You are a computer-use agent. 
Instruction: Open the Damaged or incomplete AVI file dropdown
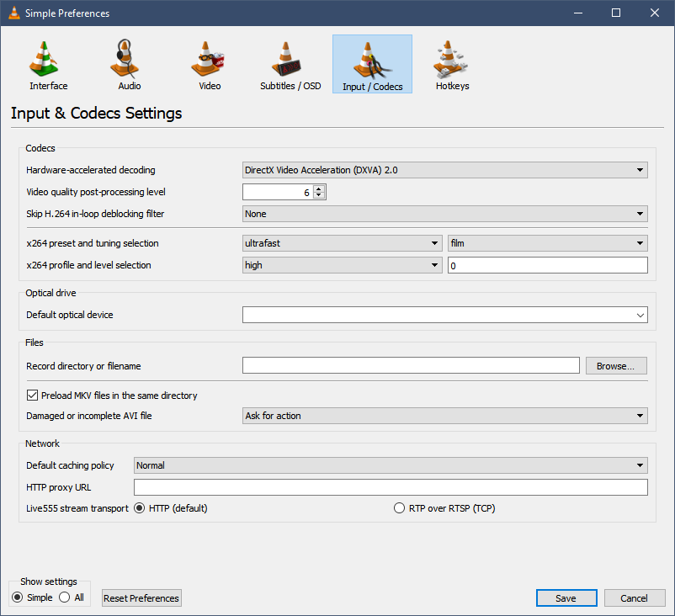point(444,416)
